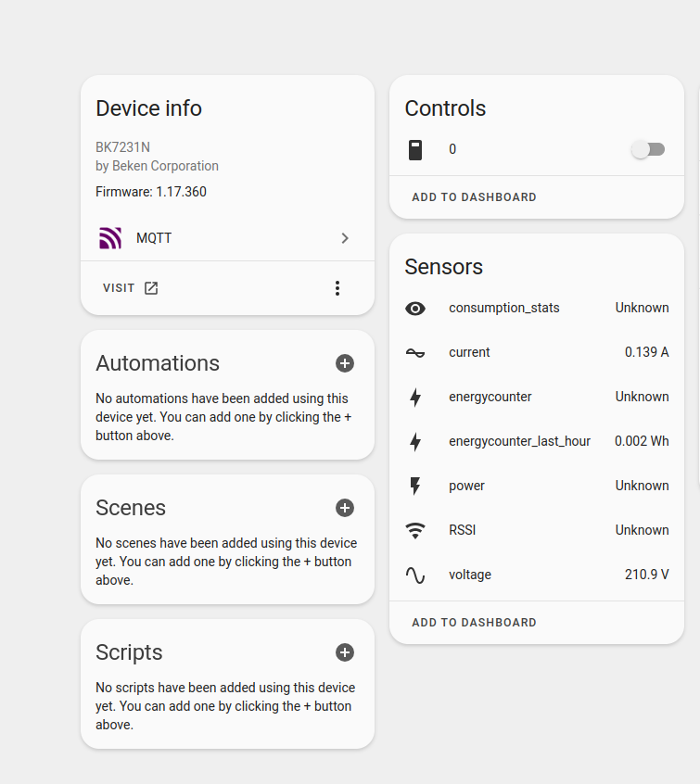
Task: Expand MQTT integration with chevron arrow
Action: click(345, 238)
